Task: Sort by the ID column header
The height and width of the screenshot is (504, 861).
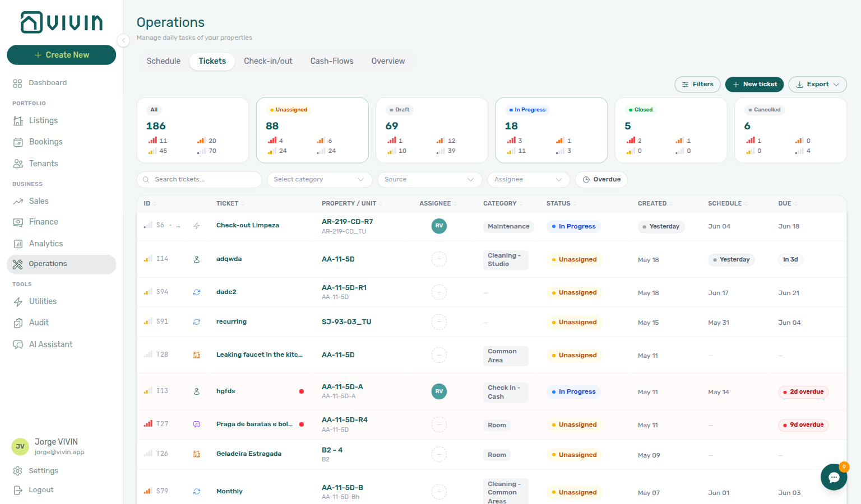Action: (x=150, y=204)
